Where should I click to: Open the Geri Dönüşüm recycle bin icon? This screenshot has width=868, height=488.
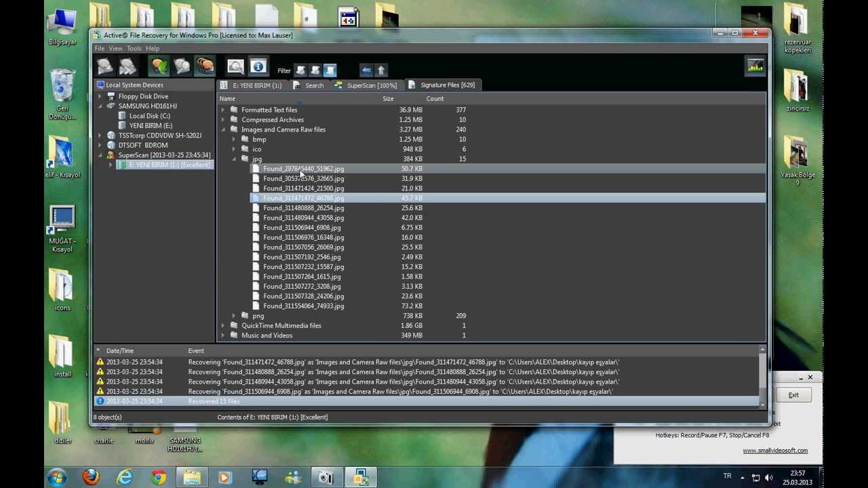coord(62,94)
